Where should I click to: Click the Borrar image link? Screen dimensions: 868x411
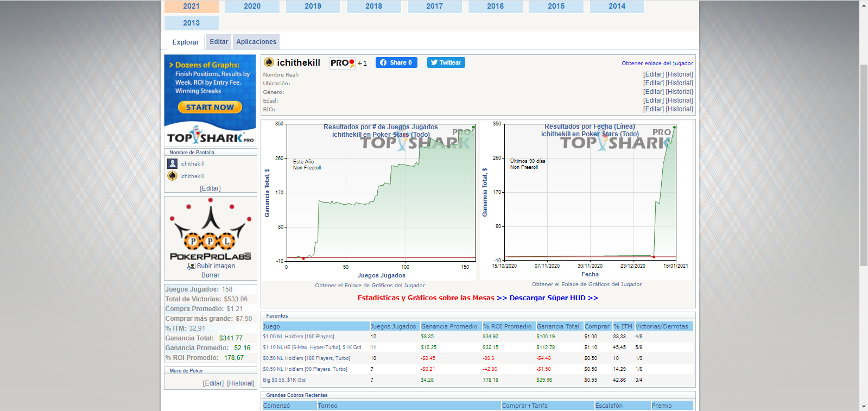211,275
